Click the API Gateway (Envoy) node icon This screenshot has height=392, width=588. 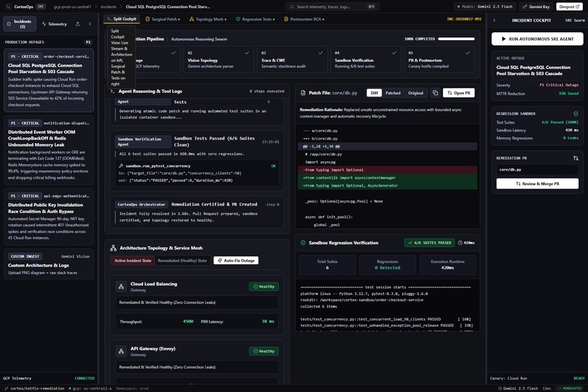pyautogui.click(x=121, y=351)
